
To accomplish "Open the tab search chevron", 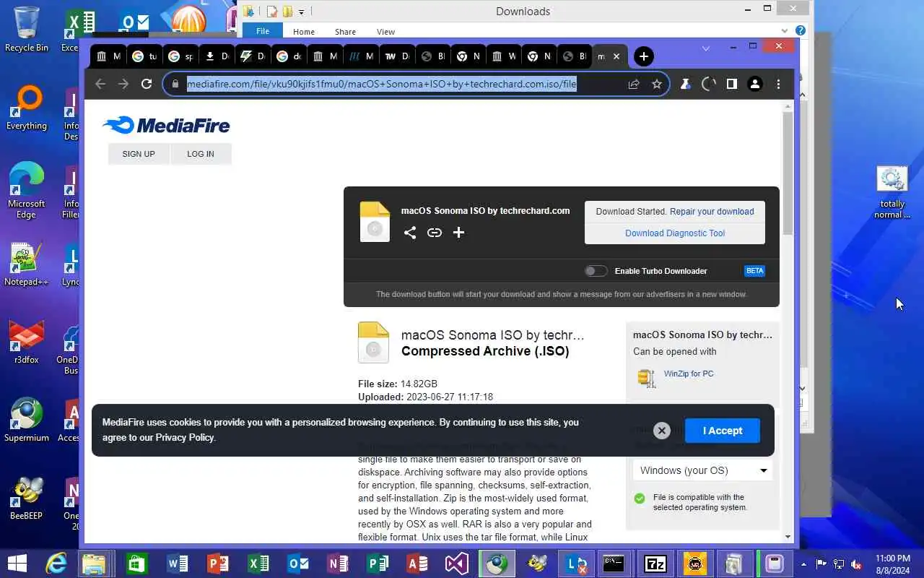I will [706, 48].
